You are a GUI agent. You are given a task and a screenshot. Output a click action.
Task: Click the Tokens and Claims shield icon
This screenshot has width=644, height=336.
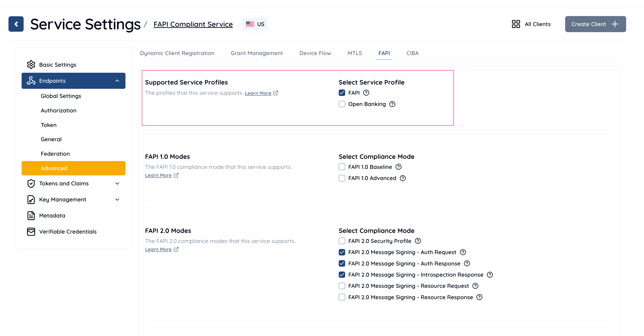31,183
